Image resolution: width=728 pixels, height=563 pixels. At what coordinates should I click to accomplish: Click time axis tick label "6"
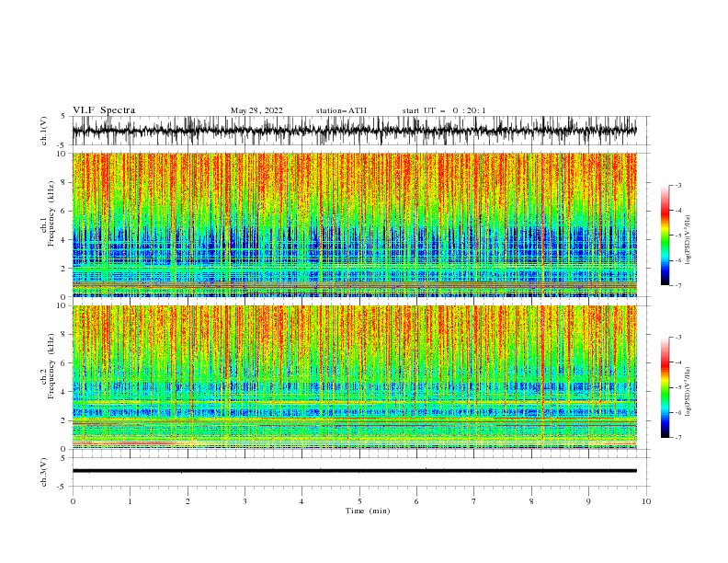[416, 501]
